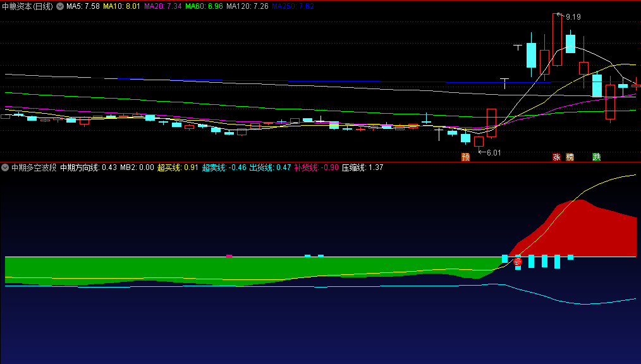This screenshot has width=641, height=364.
Task: Click the MB2: 0.00 readout
Action: pos(137,167)
